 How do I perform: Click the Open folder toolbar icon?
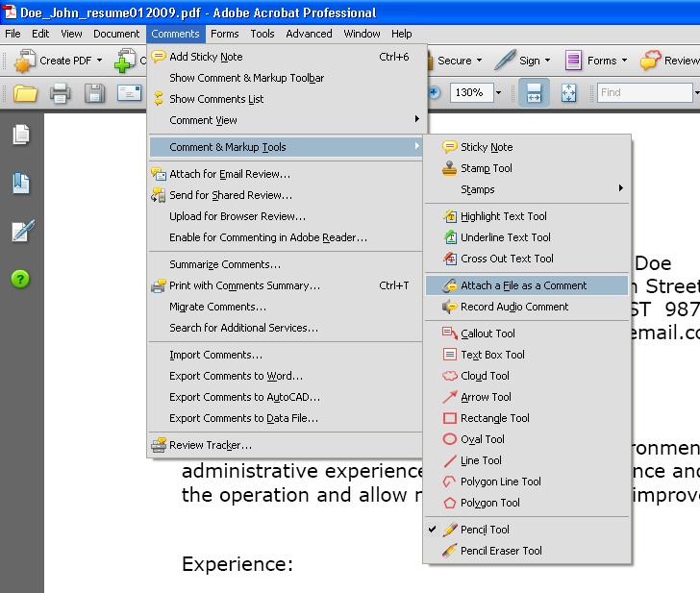25,93
